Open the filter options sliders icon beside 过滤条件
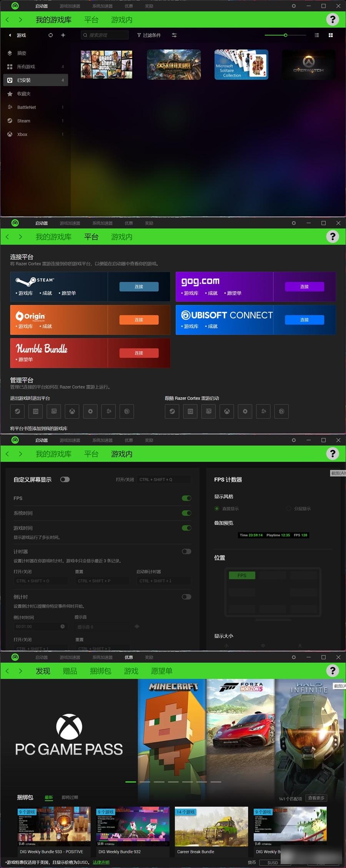The width and height of the screenshot is (346, 868). 174,35
